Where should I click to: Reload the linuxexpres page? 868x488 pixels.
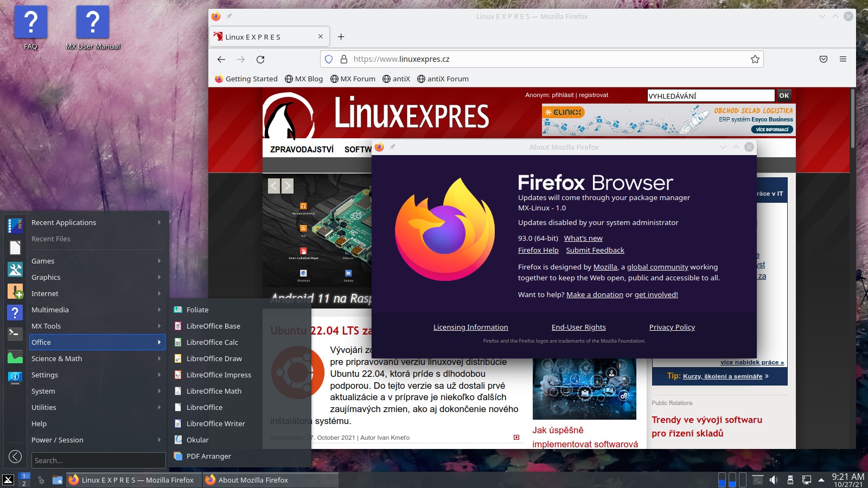pos(260,59)
